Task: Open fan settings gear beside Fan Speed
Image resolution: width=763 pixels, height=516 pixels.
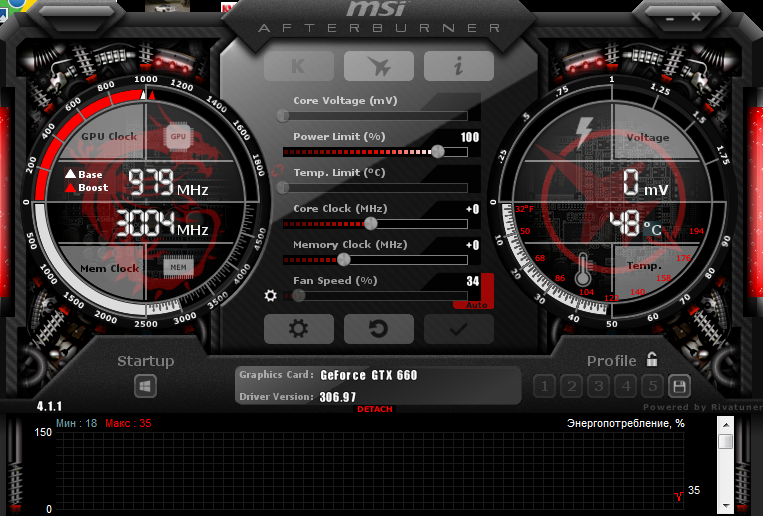Action: [271, 295]
